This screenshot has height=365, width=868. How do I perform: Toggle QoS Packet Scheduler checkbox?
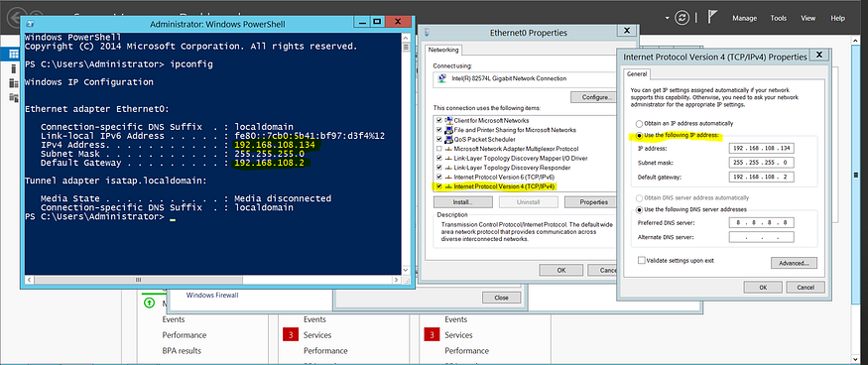tap(439, 139)
